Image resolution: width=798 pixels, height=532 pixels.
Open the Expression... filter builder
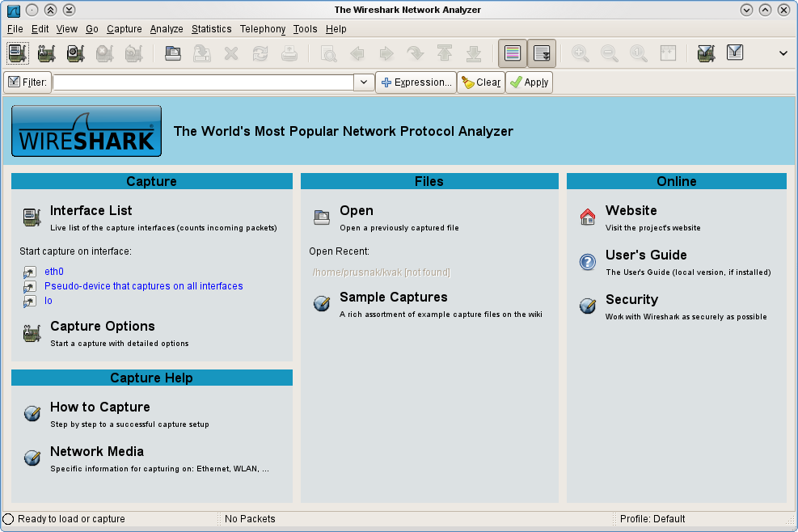(416, 82)
